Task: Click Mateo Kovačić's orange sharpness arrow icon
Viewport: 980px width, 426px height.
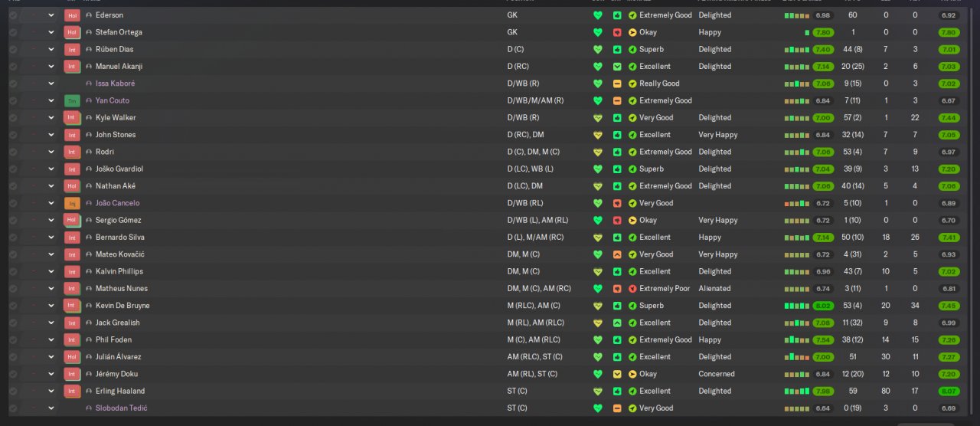Action: coord(617,254)
